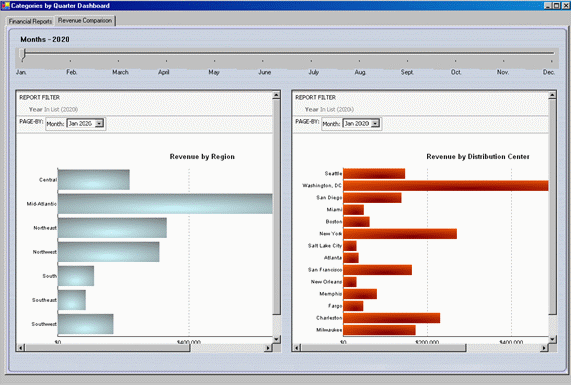Viewport: 571px width, 385px height.
Task: Click the horizontal scrollbar thumb in Region panel
Action: click(x=107, y=348)
